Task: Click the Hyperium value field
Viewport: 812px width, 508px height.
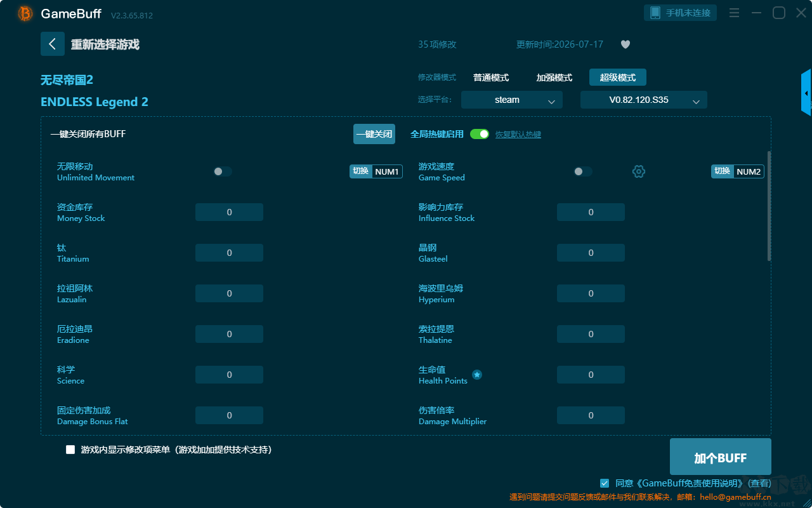Action: pyautogui.click(x=591, y=293)
